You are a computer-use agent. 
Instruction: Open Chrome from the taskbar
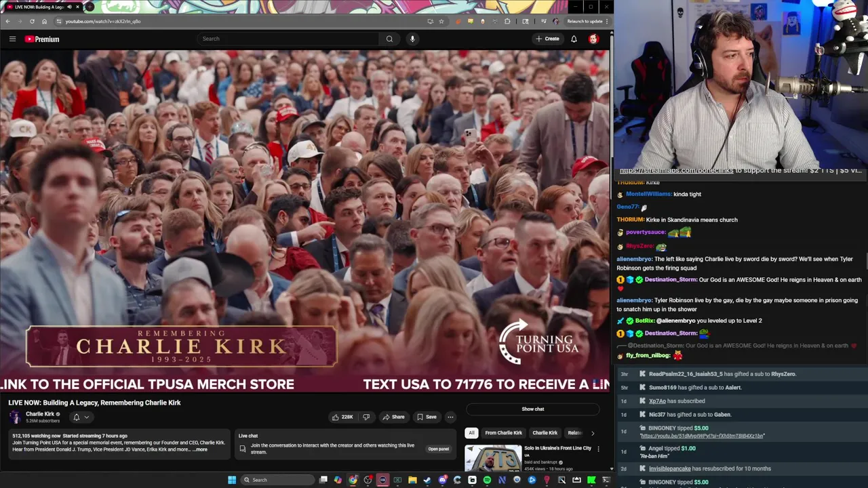[353, 480]
